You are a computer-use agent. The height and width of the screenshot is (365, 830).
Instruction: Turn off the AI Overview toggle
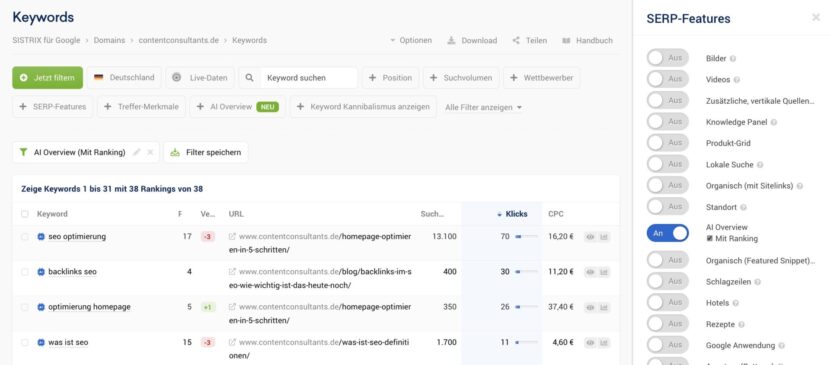click(667, 233)
